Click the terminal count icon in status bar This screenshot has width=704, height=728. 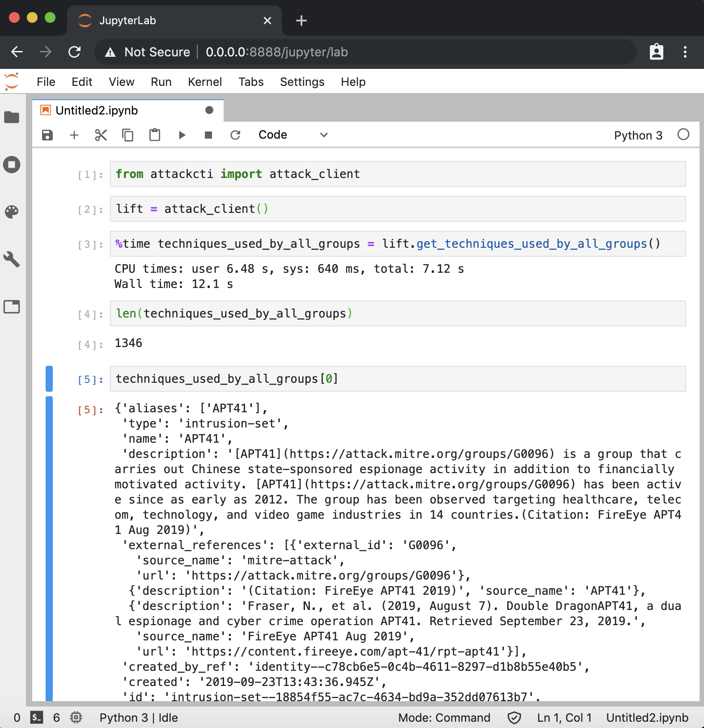point(37,718)
